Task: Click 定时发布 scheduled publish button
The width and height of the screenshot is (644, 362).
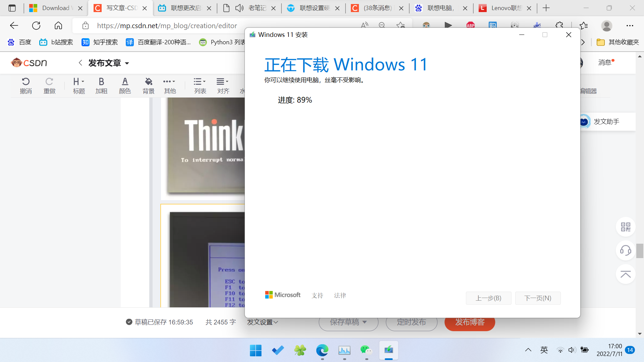Action: point(412,322)
